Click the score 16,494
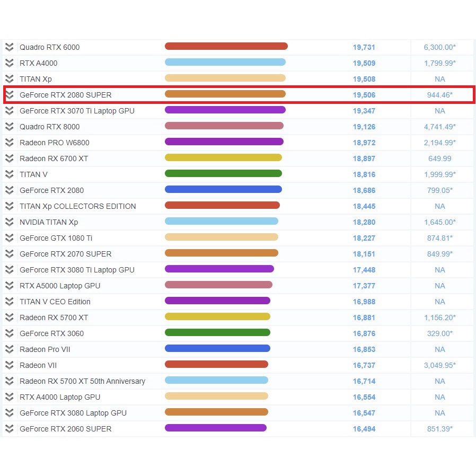The width and height of the screenshot is (476, 476). click(364, 429)
